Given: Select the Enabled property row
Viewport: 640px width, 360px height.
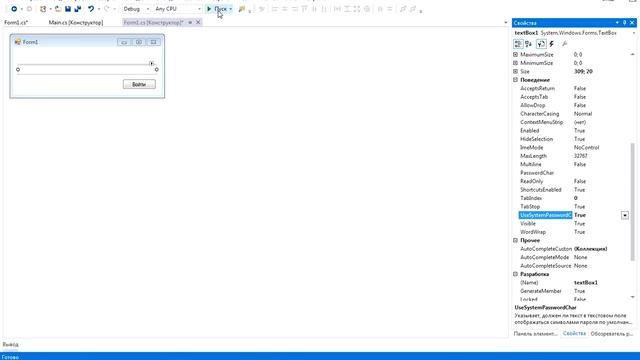Looking at the screenshot, I should [x=571, y=131].
